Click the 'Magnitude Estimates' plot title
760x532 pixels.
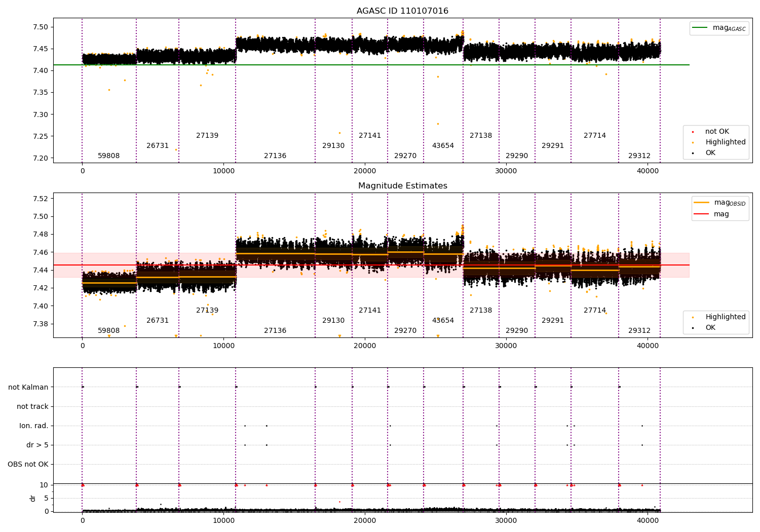(x=402, y=186)
